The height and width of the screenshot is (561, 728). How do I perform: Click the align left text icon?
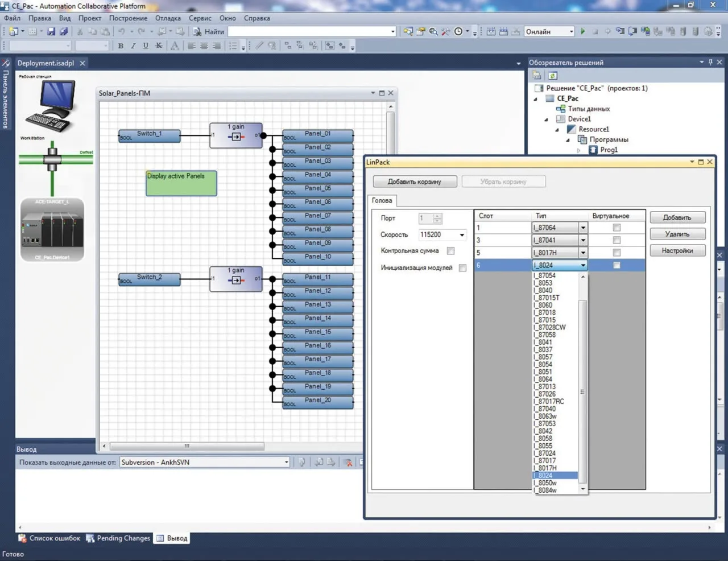(x=192, y=46)
